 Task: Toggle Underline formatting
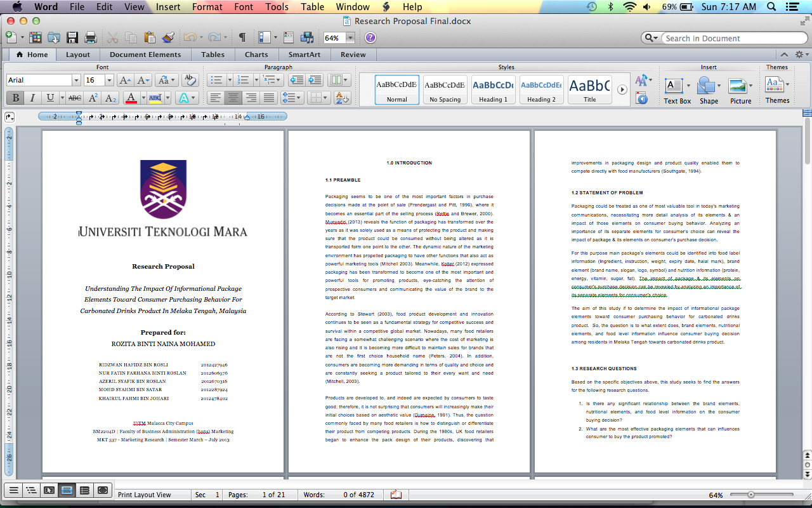pyautogui.click(x=49, y=98)
